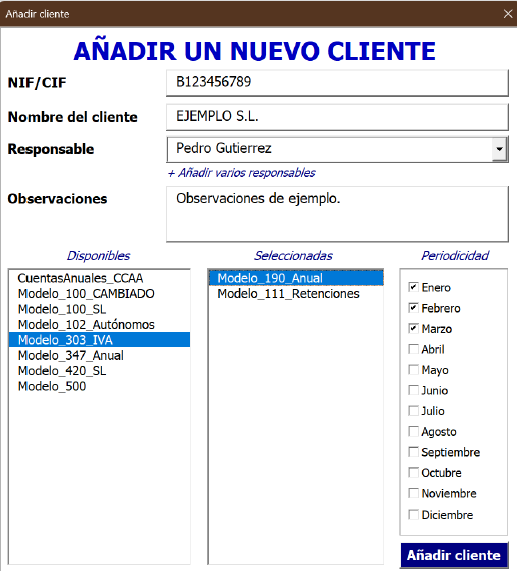Select Modelo_102_Autónomos in Disponibles list

(x=99, y=324)
